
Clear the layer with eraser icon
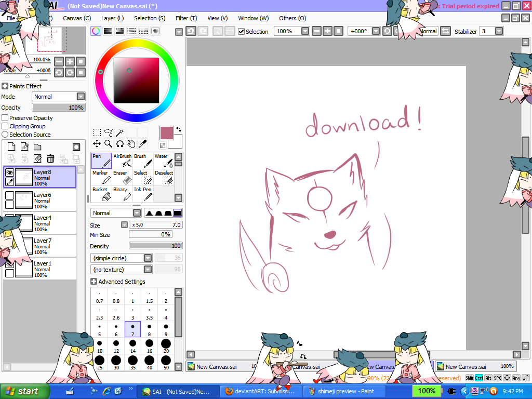(37, 158)
